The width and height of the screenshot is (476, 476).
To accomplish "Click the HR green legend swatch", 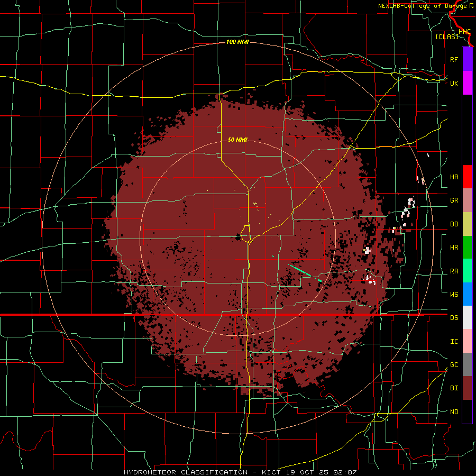I will tap(467, 248).
